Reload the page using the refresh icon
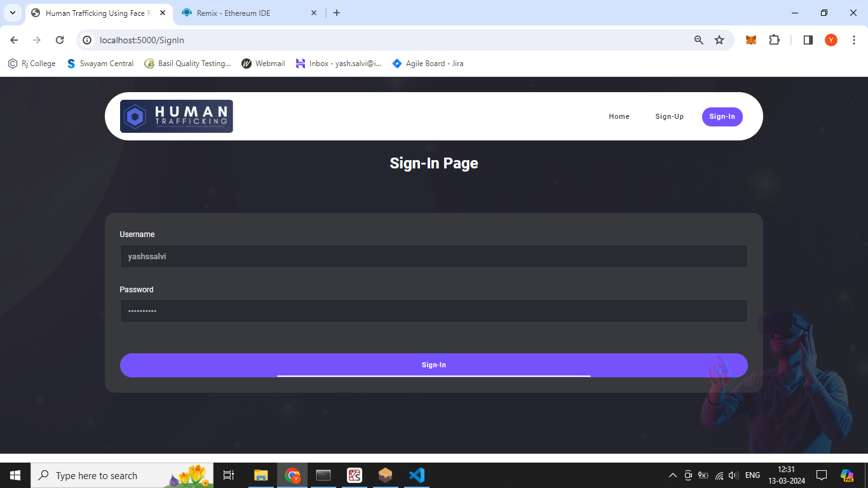Image resolution: width=868 pixels, height=488 pixels. click(60, 40)
